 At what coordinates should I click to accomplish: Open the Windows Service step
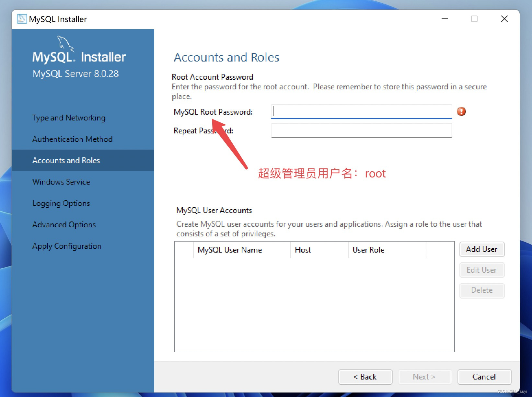click(83, 182)
